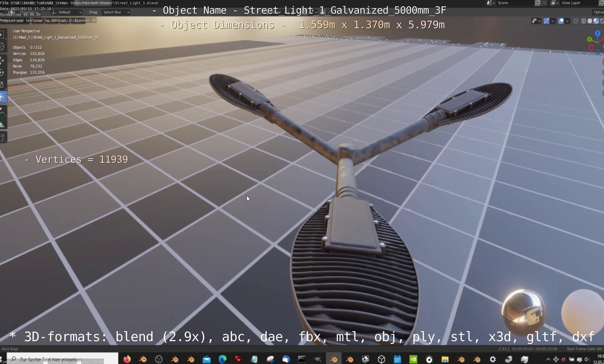The height and width of the screenshot is (364, 604).
Task: Open the Drag Select Box dropdown
Action: click(x=116, y=12)
